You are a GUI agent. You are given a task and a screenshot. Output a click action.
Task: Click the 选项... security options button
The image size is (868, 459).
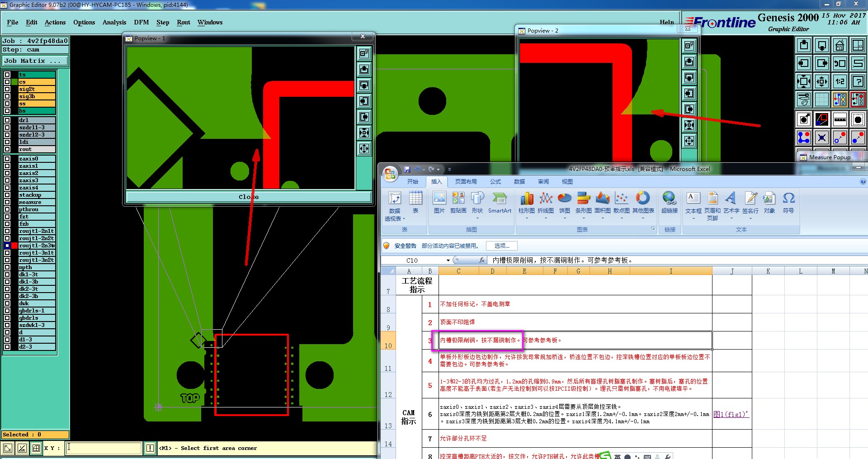[502, 246]
